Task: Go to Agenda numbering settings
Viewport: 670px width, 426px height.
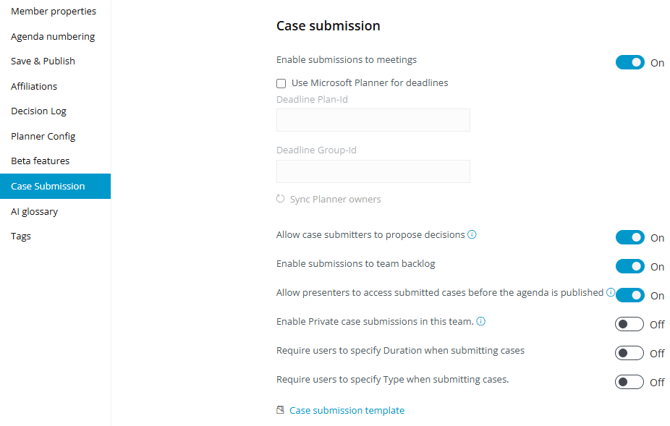Action: pyautogui.click(x=53, y=36)
